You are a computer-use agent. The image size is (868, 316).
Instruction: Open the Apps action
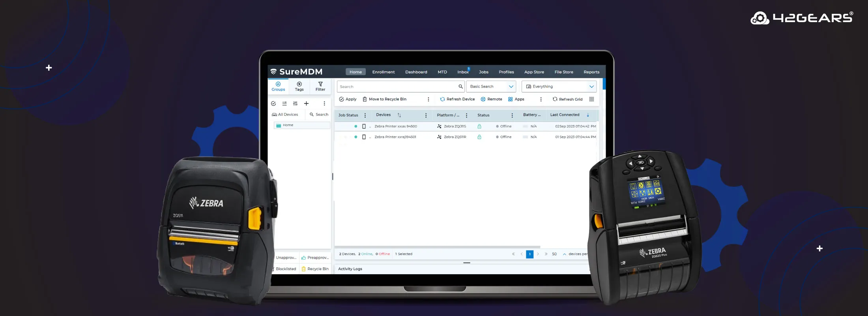click(x=516, y=99)
